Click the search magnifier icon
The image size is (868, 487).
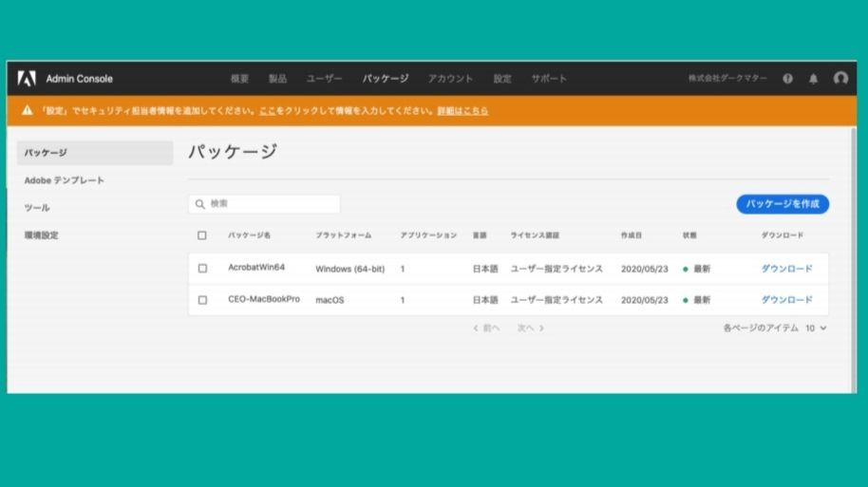pyautogui.click(x=200, y=204)
